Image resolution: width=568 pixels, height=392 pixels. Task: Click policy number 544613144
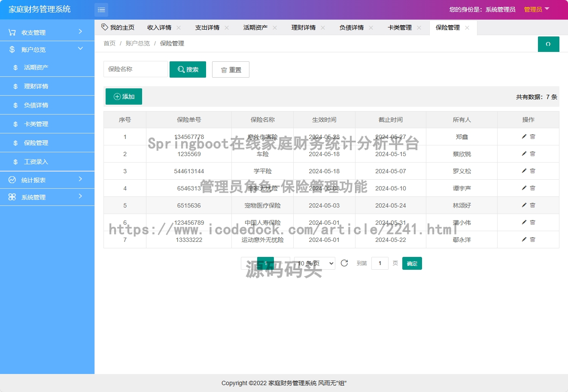tap(189, 171)
